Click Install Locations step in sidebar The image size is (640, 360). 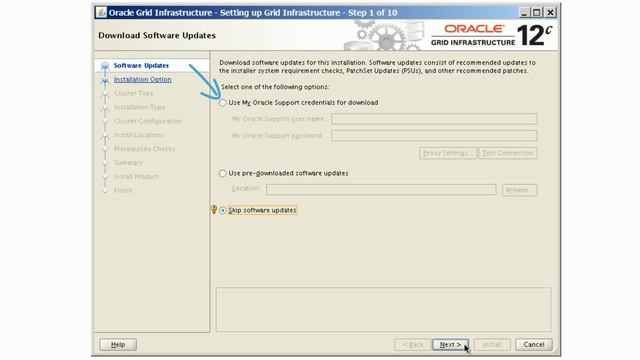coord(139,135)
